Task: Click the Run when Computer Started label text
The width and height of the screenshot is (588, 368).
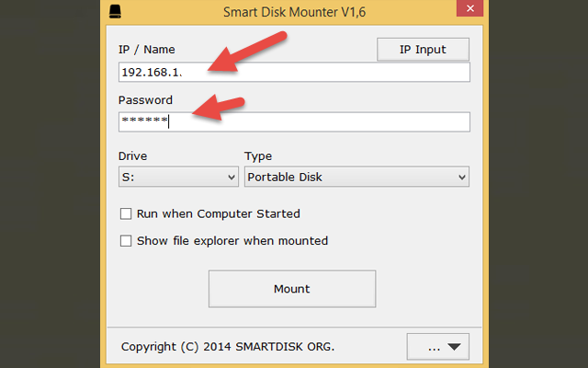Action: click(218, 214)
